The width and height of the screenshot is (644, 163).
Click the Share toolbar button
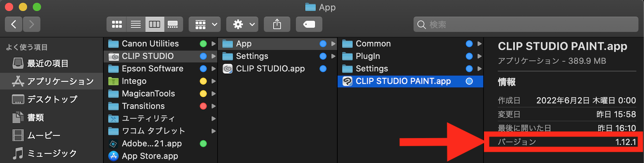tap(277, 24)
